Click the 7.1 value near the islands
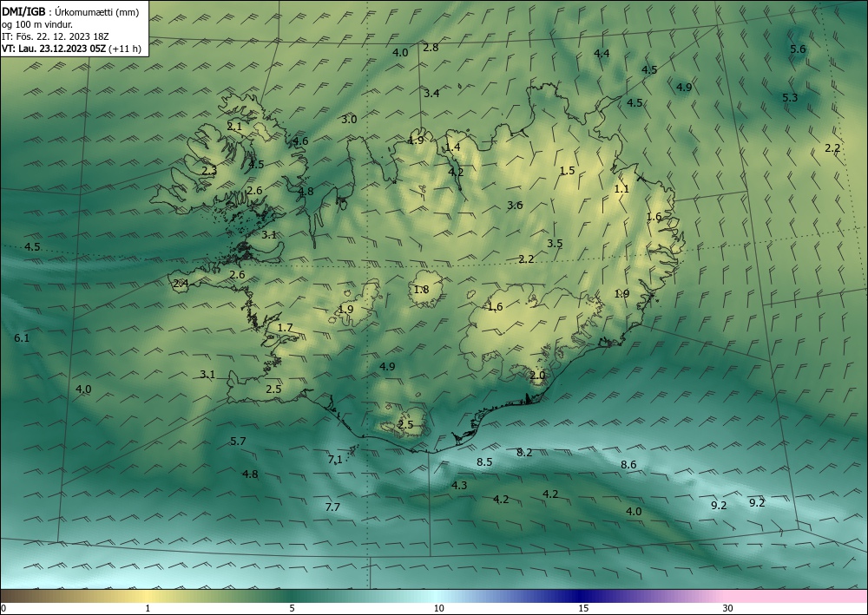868x615 pixels. (335, 459)
